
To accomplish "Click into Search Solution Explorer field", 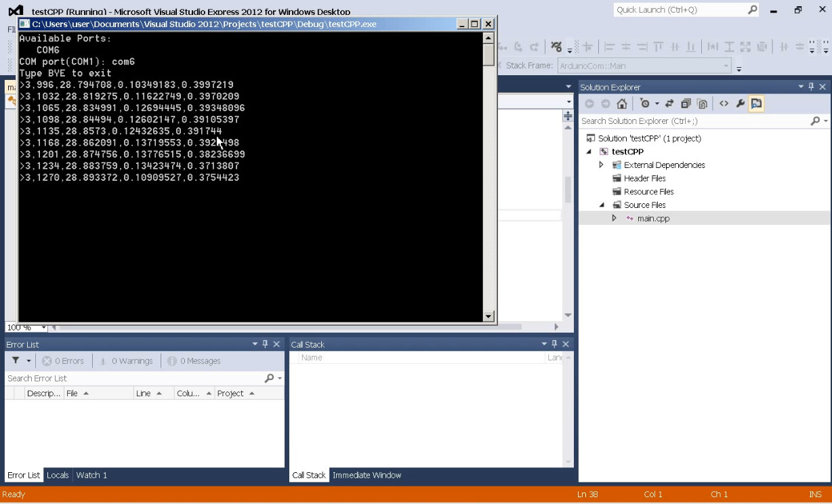I will tap(694, 121).
